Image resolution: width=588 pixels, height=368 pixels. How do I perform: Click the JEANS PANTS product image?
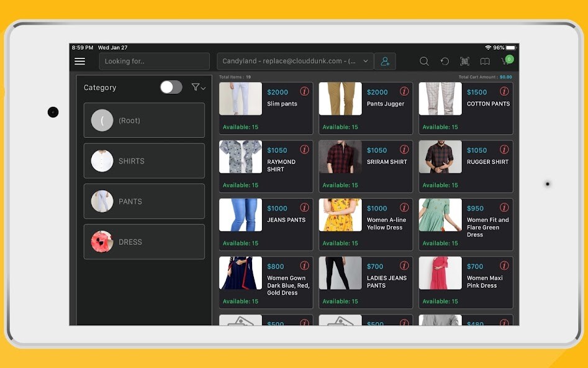click(240, 215)
